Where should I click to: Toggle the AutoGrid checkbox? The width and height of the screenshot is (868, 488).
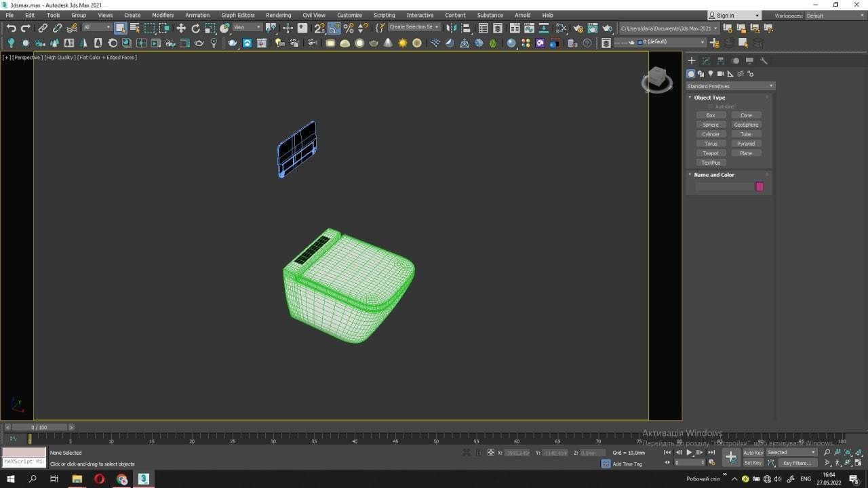(x=711, y=106)
